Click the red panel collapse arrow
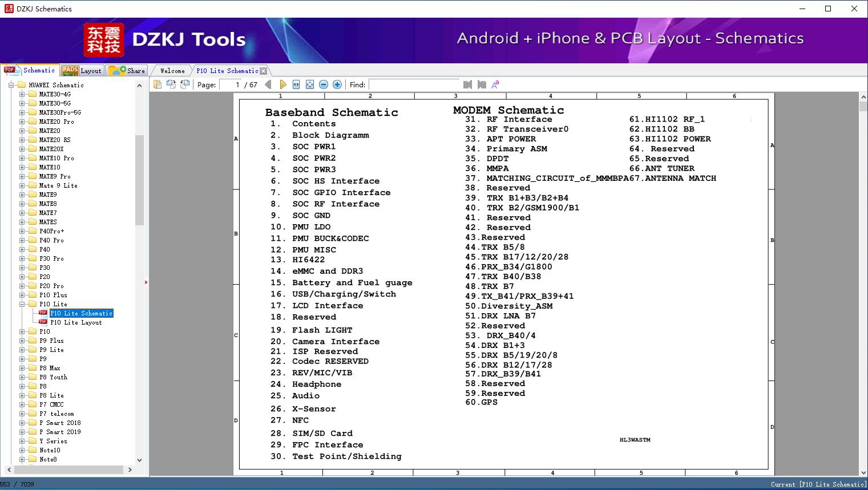Image resolution: width=868 pixels, height=490 pixels. (146, 282)
